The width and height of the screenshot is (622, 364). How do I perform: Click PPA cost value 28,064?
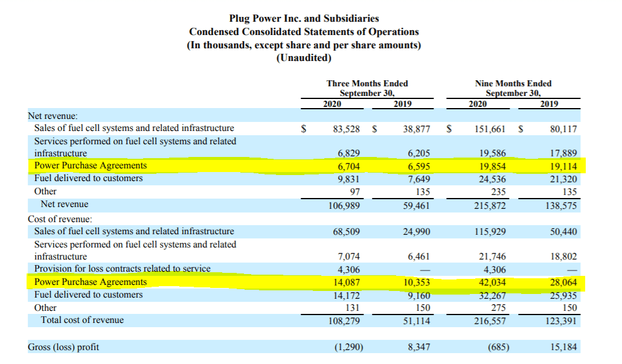coord(563,283)
